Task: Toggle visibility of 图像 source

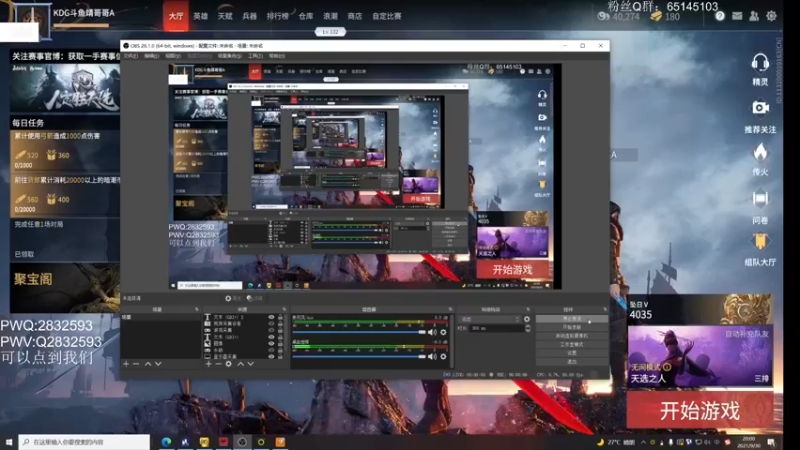Action: point(271,343)
